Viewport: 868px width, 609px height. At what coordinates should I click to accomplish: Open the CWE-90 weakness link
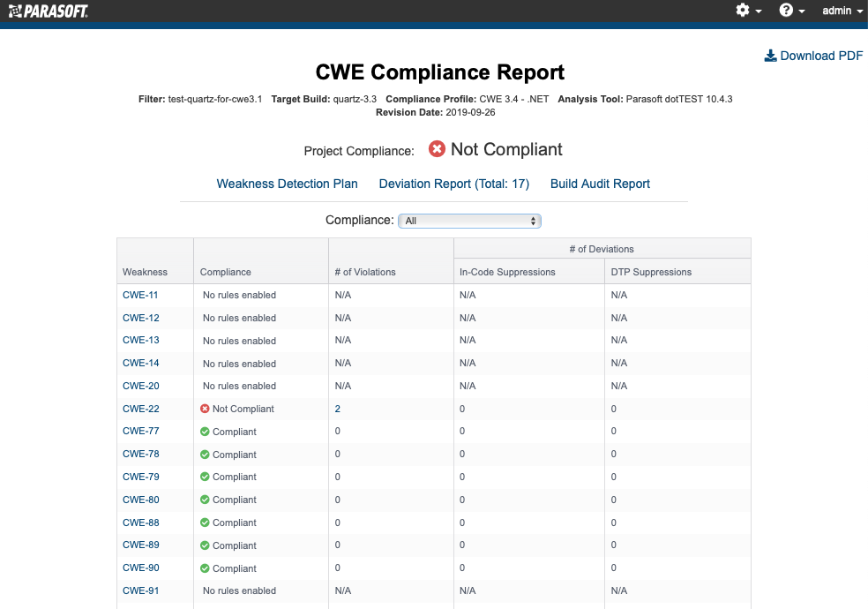pos(140,568)
